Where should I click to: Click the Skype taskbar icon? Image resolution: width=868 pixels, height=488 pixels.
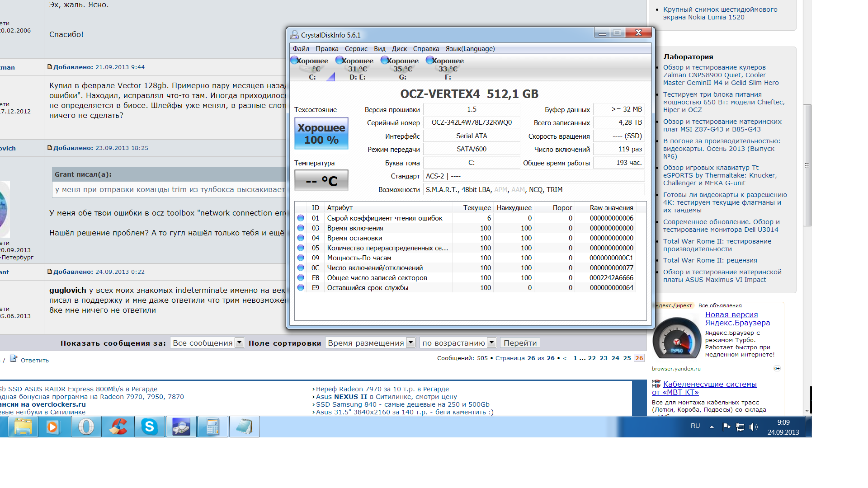click(x=149, y=427)
